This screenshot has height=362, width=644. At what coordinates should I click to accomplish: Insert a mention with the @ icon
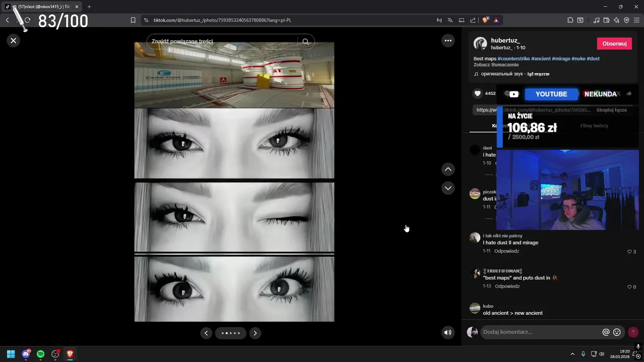[x=606, y=332]
